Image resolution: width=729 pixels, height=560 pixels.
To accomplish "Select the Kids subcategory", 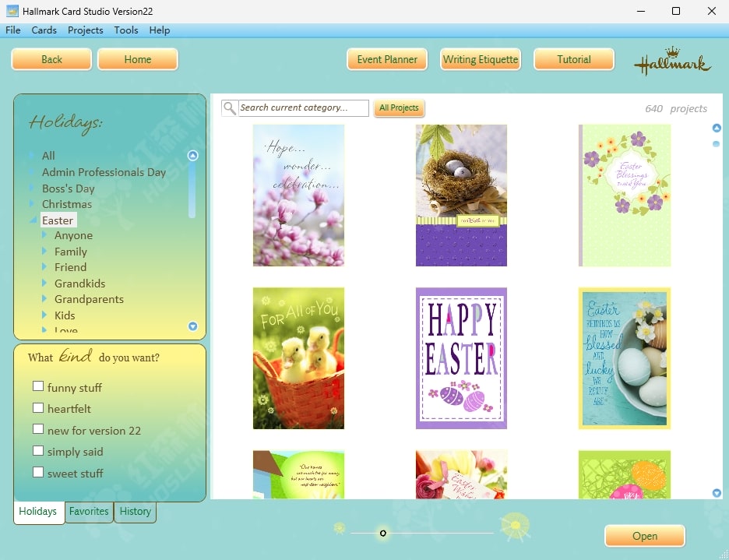I will click(65, 315).
